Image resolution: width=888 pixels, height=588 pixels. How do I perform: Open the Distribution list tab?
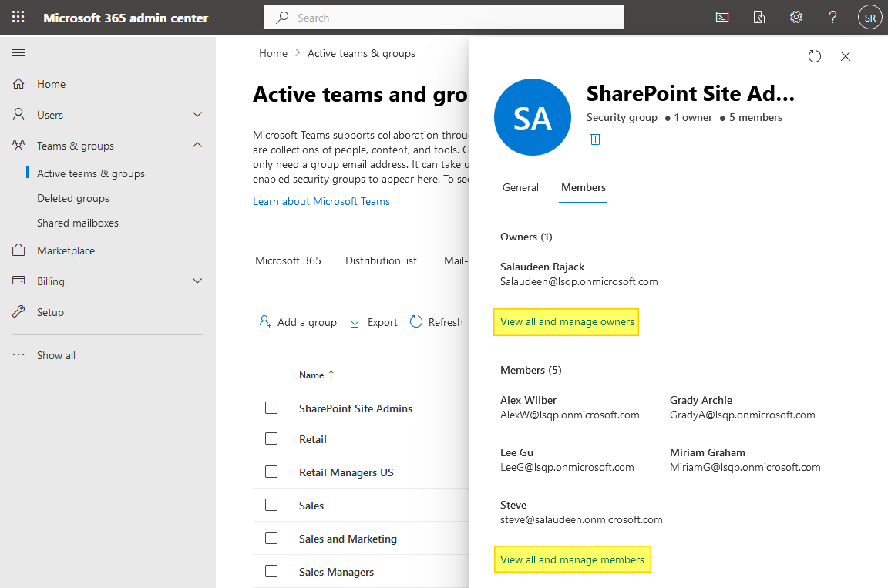pos(381,260)
